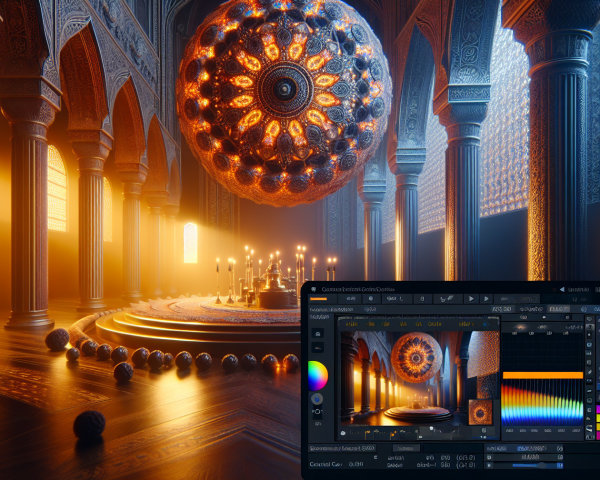Click an orange marker on the viewport timeline

coord(392,435)
